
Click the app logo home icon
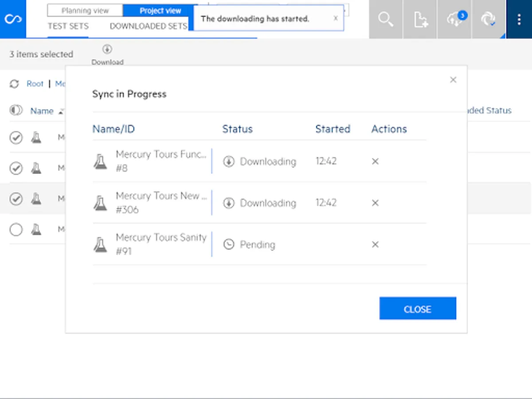(x=13, y=19)
